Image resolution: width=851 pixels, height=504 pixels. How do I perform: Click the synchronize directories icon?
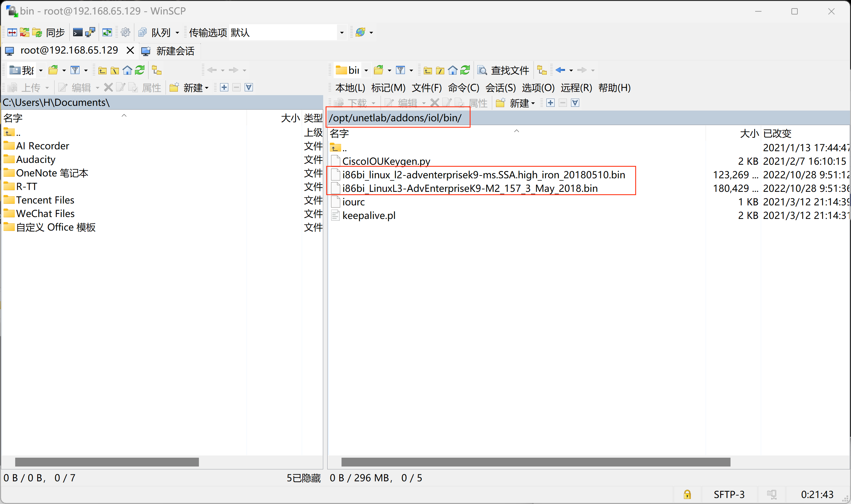25,32
